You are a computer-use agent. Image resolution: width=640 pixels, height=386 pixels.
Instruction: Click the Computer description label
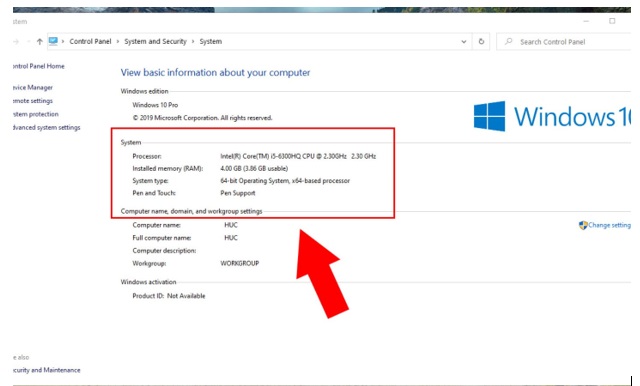point(164,251)
